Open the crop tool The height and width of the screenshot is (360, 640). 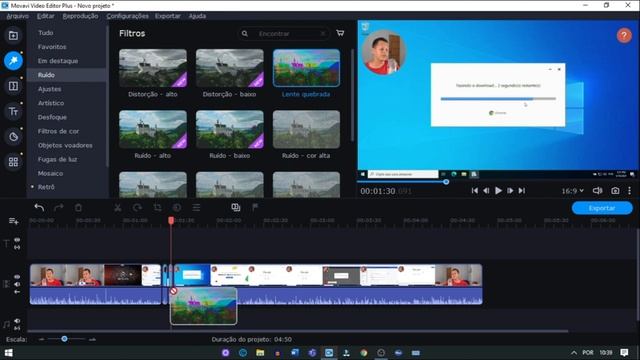(157, 208)
